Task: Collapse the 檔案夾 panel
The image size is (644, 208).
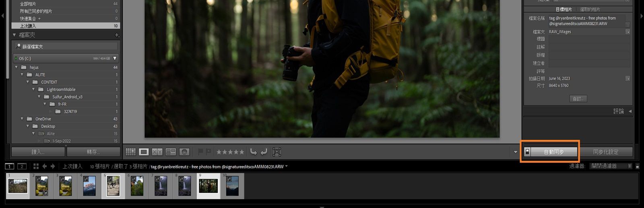Action: [14, 35]
